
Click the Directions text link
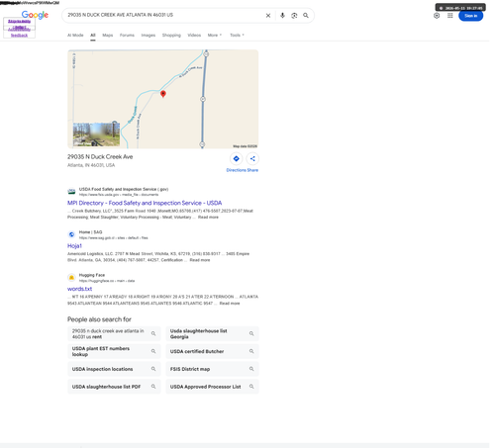coord(236,170)
